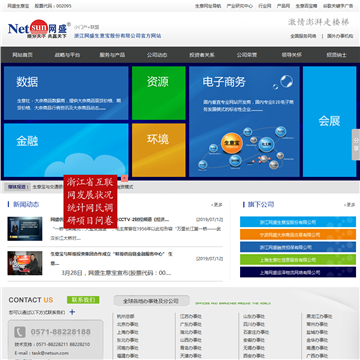
Task: Click the 石家庄办事处 link
Action: [256, 332]
